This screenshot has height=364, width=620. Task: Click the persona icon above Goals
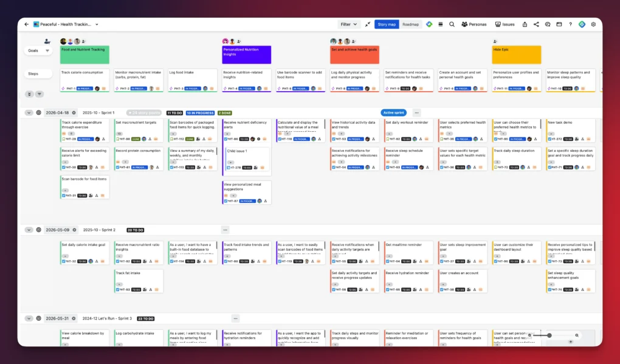[x=47, y=41]
